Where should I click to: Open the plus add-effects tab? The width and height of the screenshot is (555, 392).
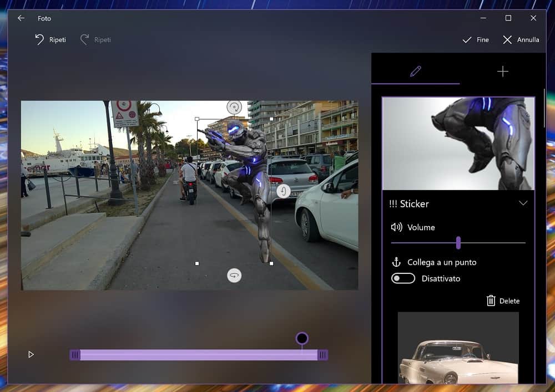[x=502, y=71]
